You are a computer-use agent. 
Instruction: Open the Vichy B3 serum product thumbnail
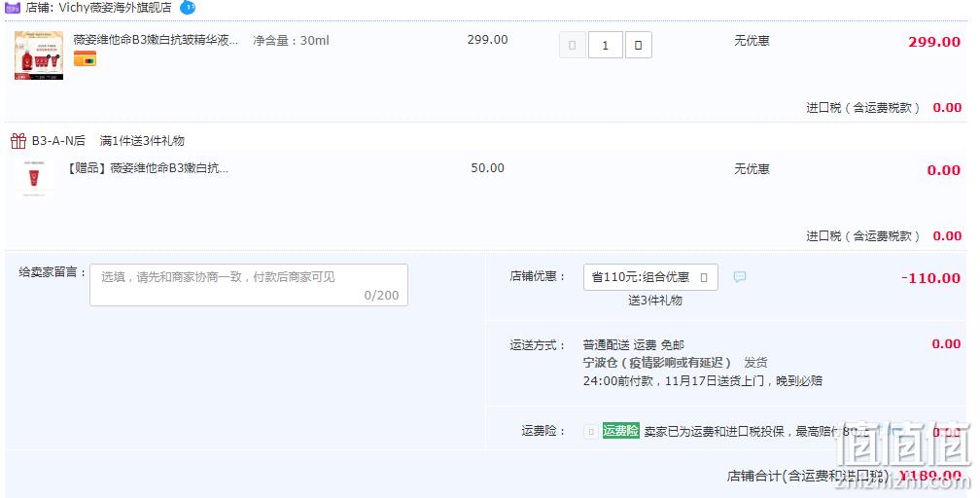[x=39, y=55]
